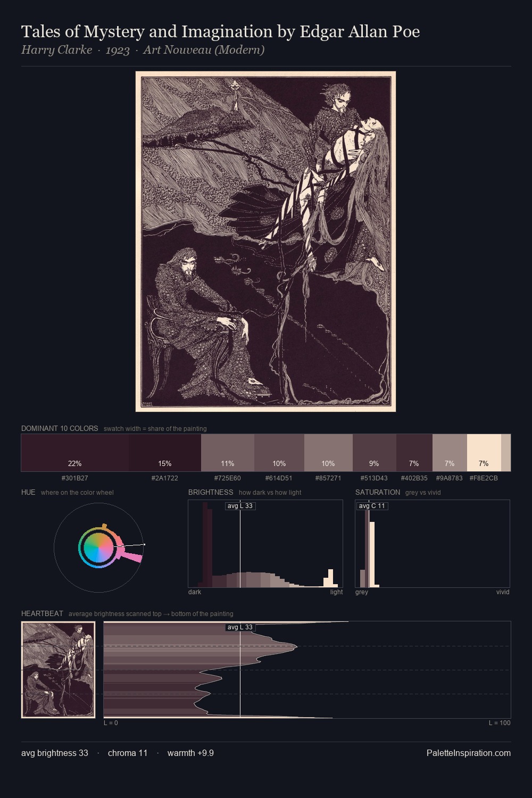The image size is (532, 798).
Task: Click the brightness histogram chart
Action: coord(265,544)
